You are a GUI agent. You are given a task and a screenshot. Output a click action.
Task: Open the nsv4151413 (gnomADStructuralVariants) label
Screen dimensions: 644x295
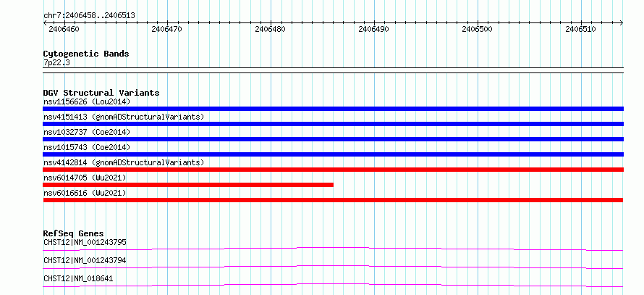(124, 117)
